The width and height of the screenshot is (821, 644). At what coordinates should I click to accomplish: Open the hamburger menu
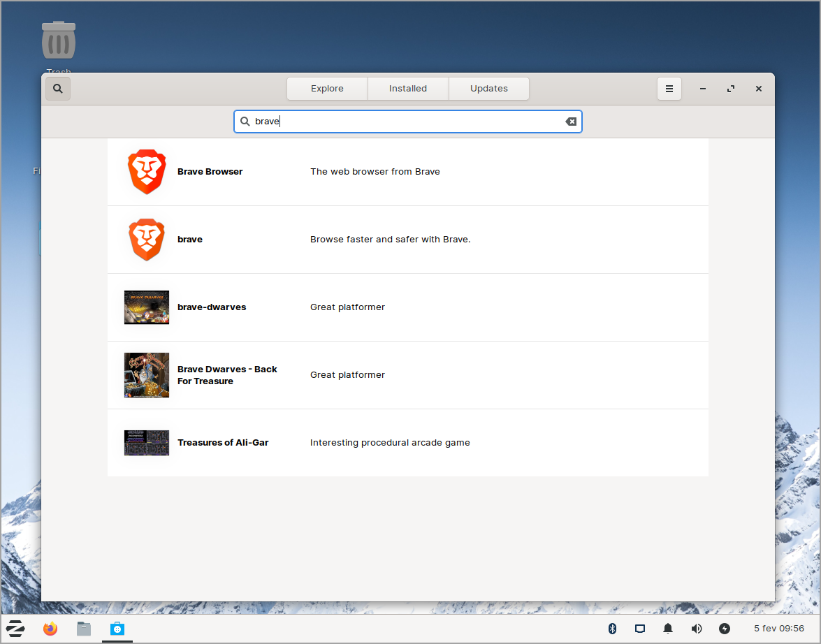click(669, 89)
